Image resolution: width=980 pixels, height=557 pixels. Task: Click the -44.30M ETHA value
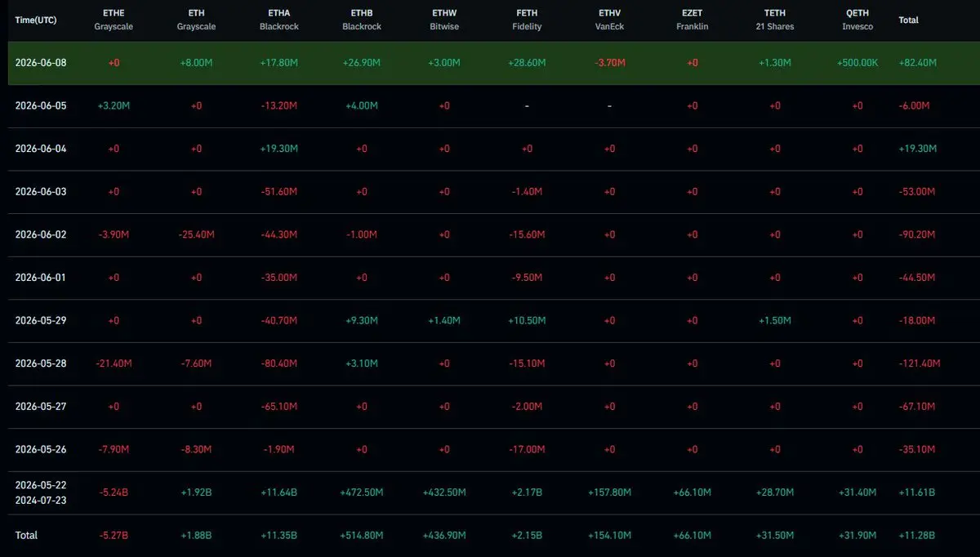[x=279, y=234]
